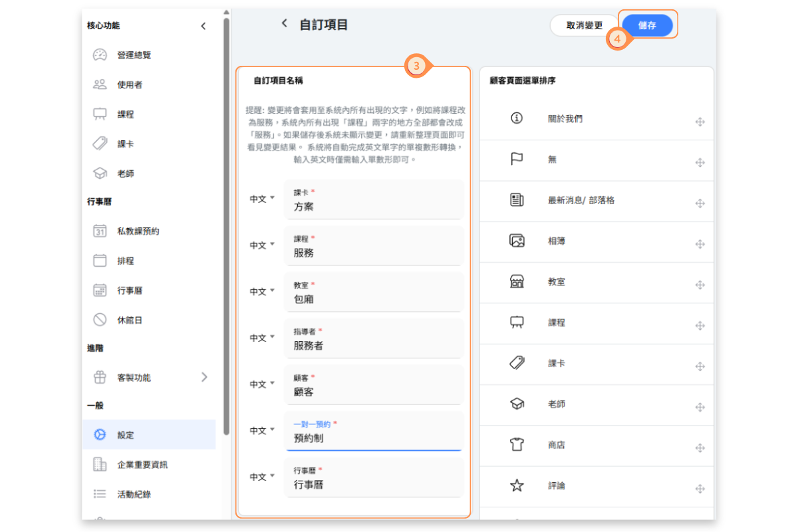Click the 營運總覽 dashboard gauge icon
The width and height of the screenshot is (798, 532).
100,55
